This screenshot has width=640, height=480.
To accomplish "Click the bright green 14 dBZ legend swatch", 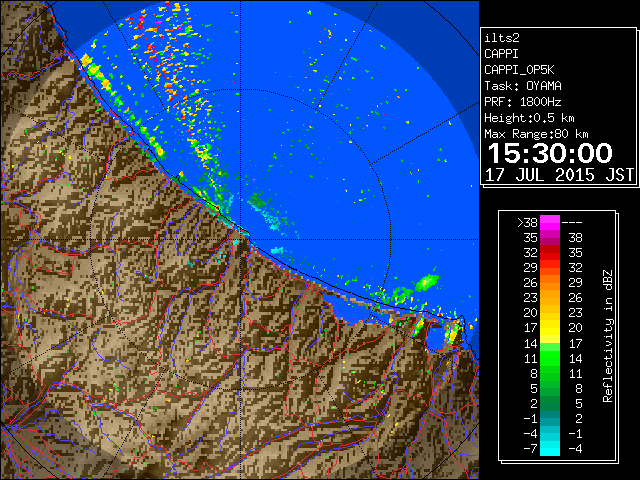I will 550,347.
